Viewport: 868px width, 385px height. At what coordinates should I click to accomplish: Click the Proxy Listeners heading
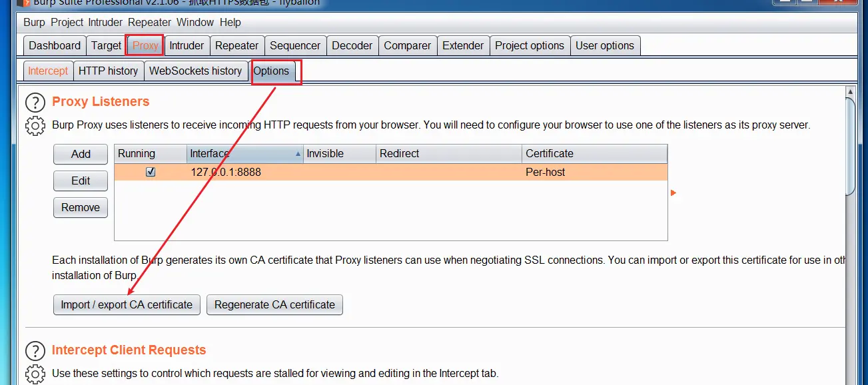coord(101,102)
